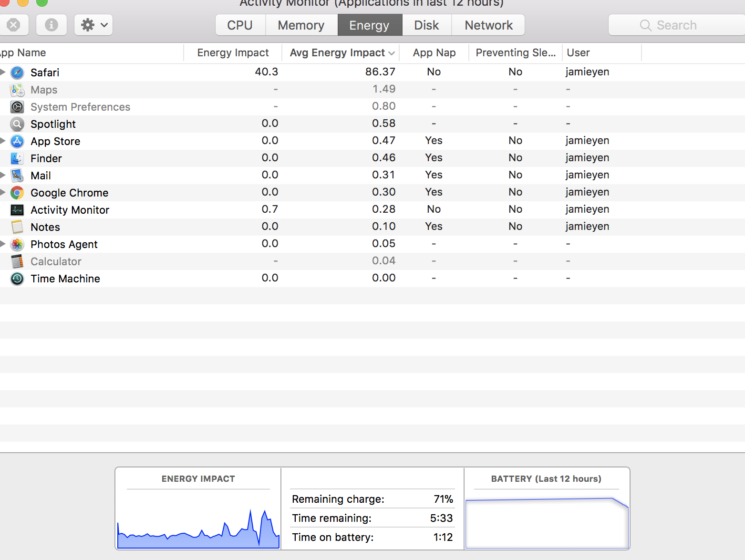This screenshot has height=560, width=745.
Task: Click the Quit Process X button
Action: coord(13,25)
